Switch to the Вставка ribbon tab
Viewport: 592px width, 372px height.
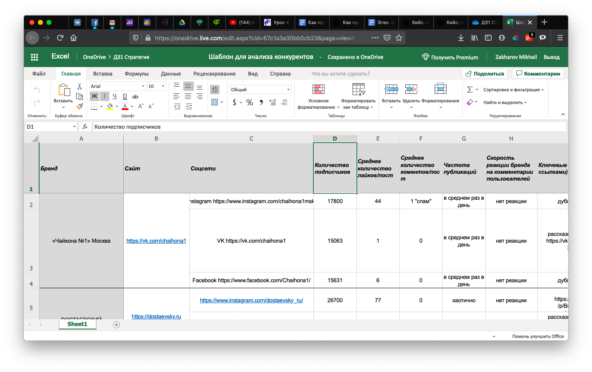(x=103, y=74)
